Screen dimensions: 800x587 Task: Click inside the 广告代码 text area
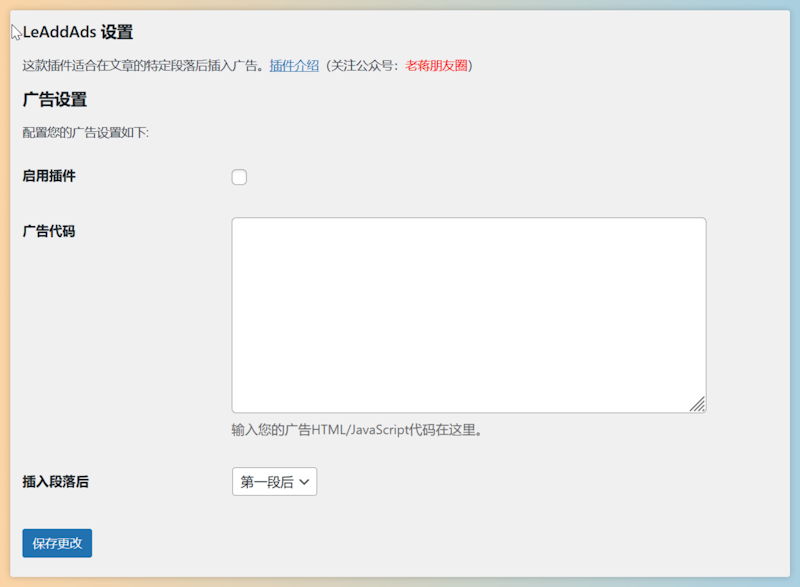pyautogui.click(x=468, y=314)
